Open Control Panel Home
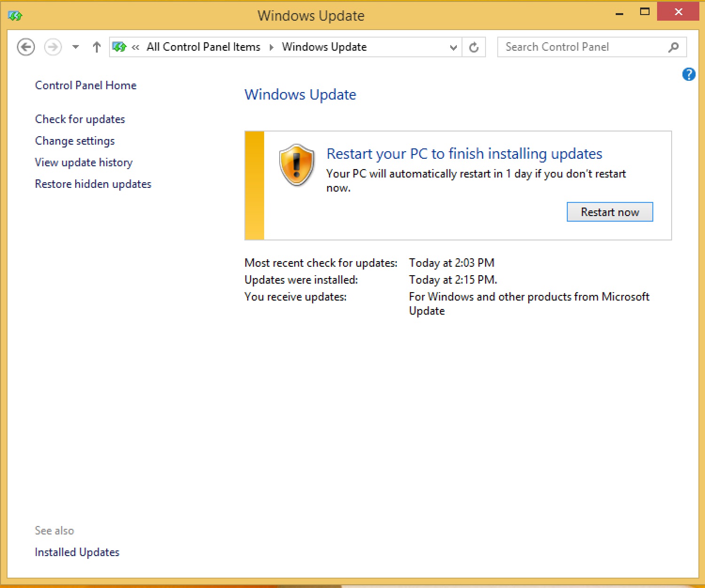 pyautogui.click(x=86, y=85)
